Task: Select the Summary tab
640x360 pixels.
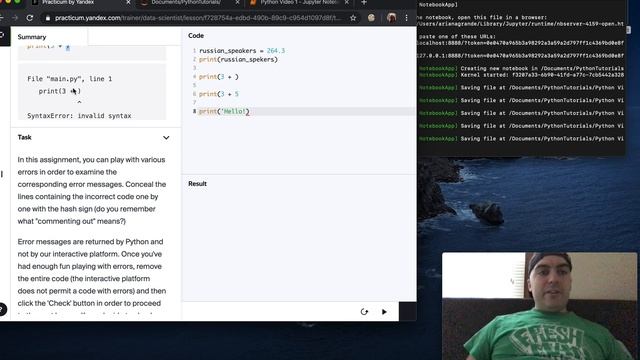Action: point(32,37)
